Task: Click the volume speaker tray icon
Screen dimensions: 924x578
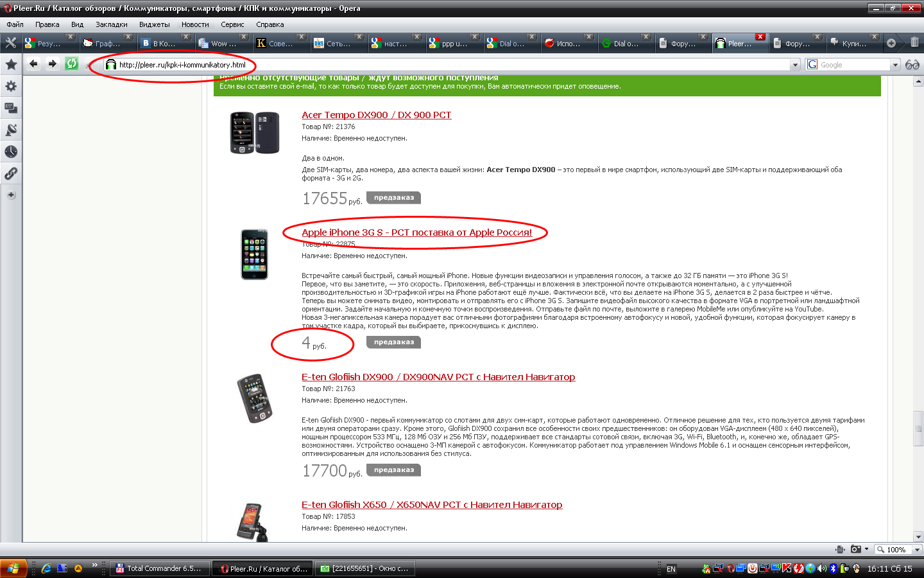Action: click(x=822, y=568)
